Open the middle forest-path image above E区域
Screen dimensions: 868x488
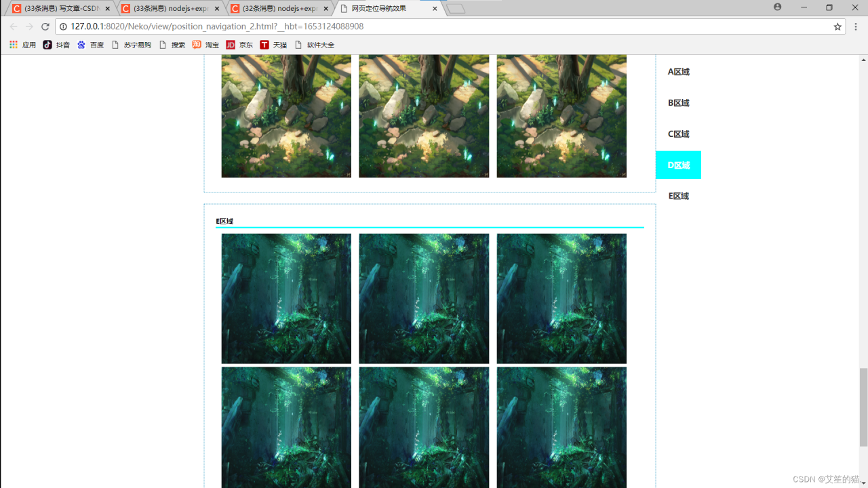pyautogui.click(x=424, y=117)
